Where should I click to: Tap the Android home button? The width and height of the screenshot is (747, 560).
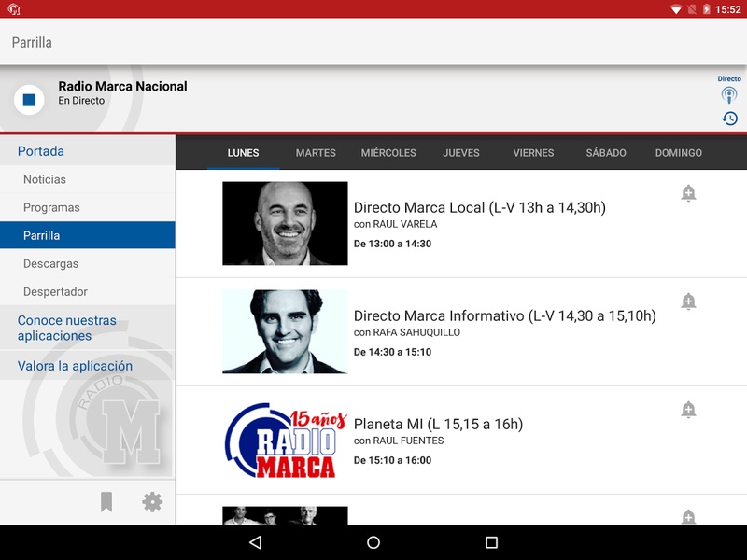click(373, 542)
